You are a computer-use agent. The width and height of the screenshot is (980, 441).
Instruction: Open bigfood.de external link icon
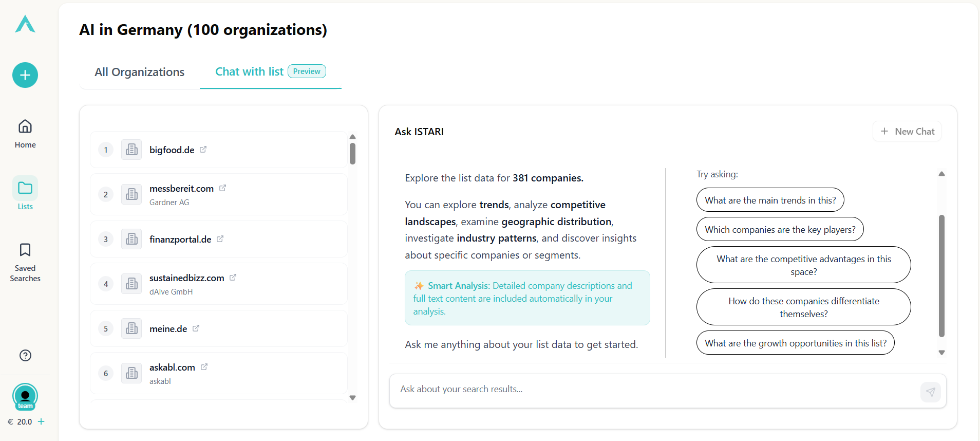coord(203,150)
